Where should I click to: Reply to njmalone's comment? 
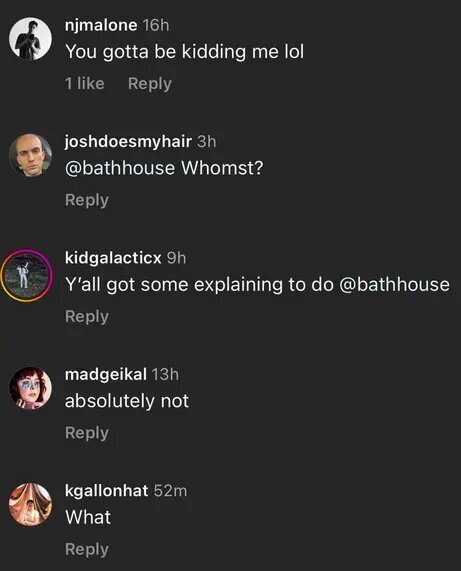(150, 84)
